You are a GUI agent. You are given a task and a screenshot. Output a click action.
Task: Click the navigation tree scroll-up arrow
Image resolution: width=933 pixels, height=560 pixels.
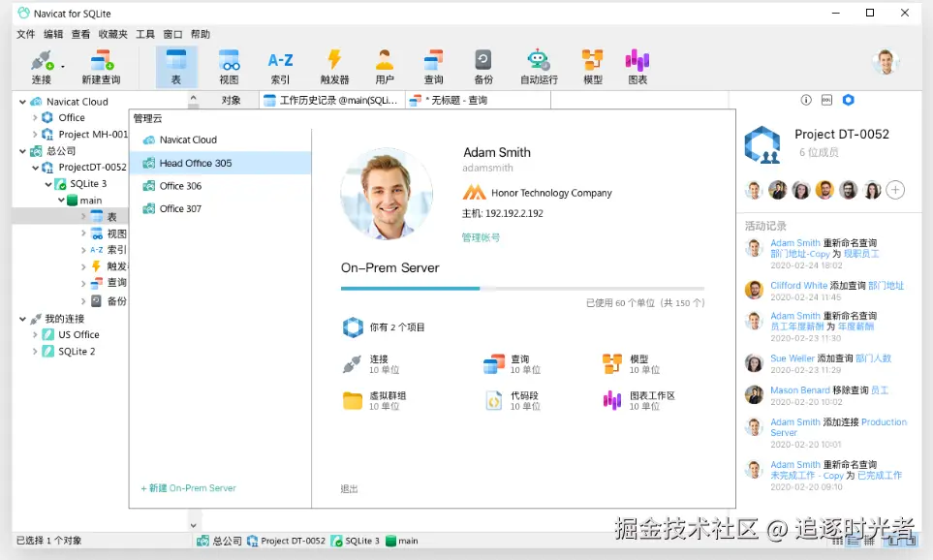point(193,98)
